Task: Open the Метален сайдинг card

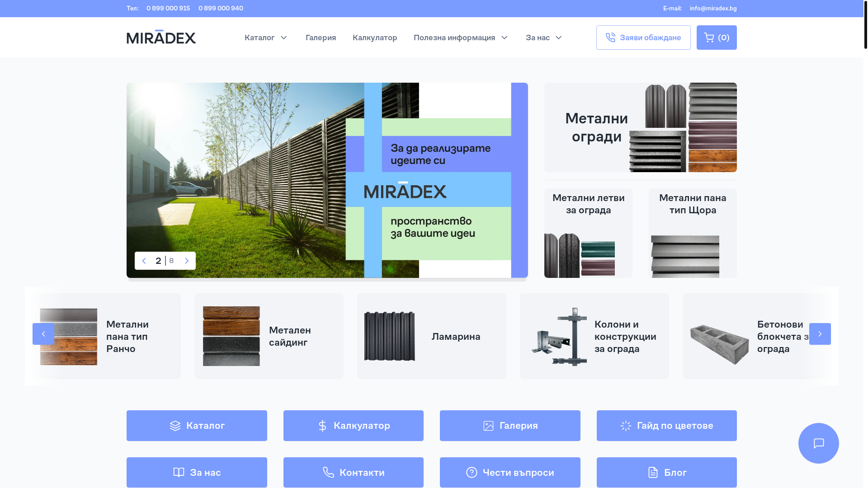Action: click(x=269, y=336)
